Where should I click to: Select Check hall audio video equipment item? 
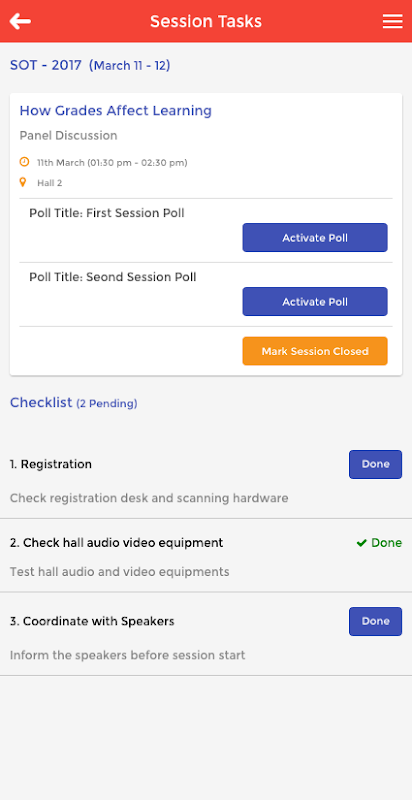(117, 543)
